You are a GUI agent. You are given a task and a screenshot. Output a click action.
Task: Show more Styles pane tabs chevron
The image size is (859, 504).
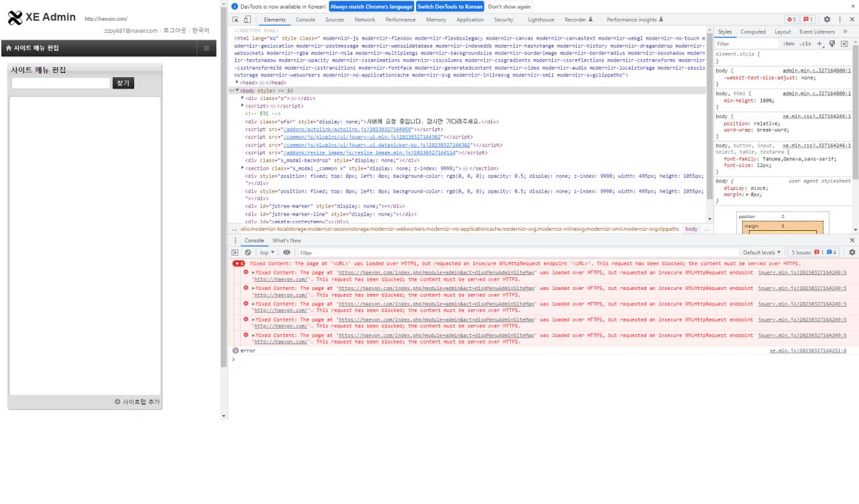tap(845, 32)
